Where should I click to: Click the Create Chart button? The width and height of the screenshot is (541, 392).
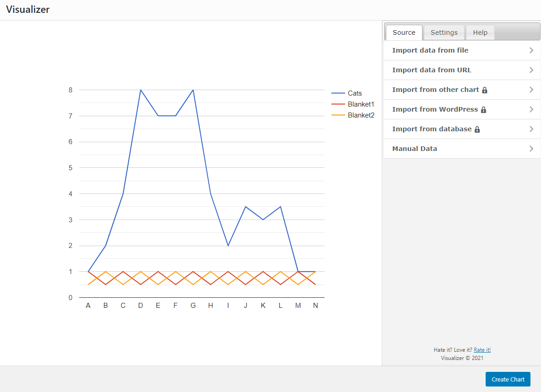point(508,379)
